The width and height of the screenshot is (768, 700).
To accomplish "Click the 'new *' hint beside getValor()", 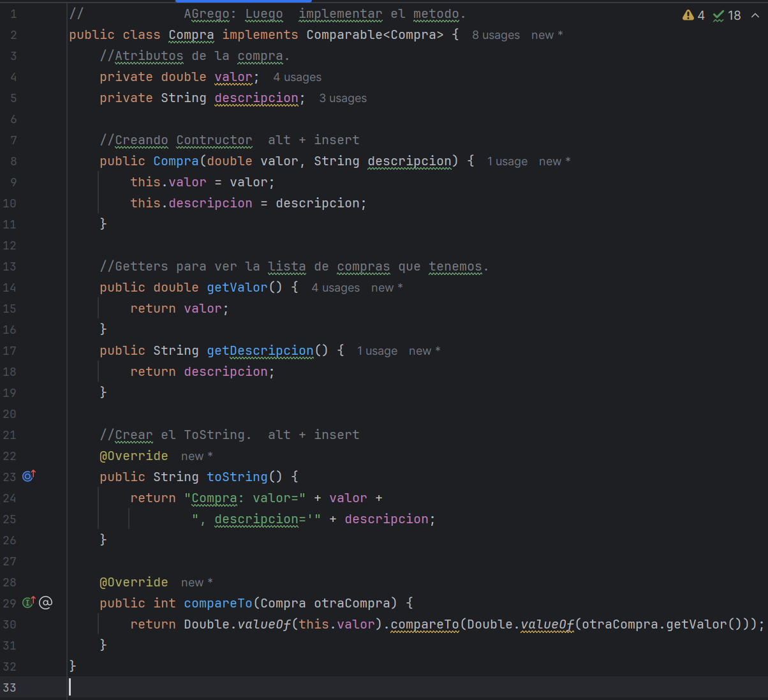I will tap(387, 288).
